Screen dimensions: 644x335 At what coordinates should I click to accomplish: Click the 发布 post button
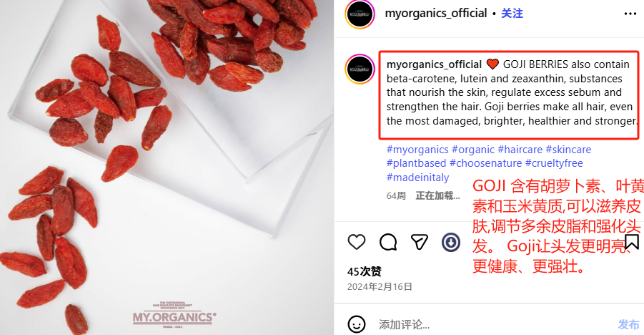[628, 325]
